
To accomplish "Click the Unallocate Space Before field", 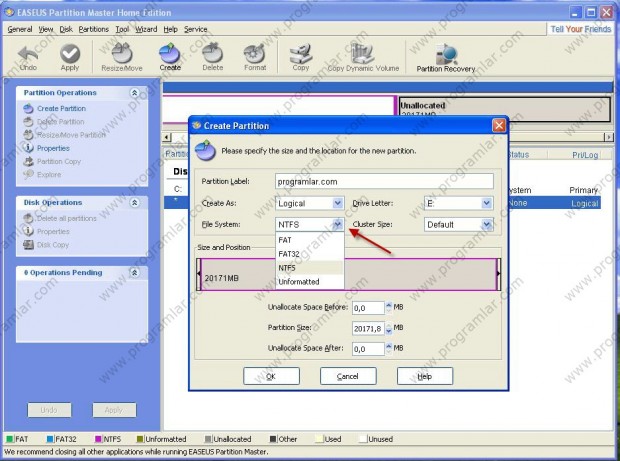I will [x=368, y=308].
